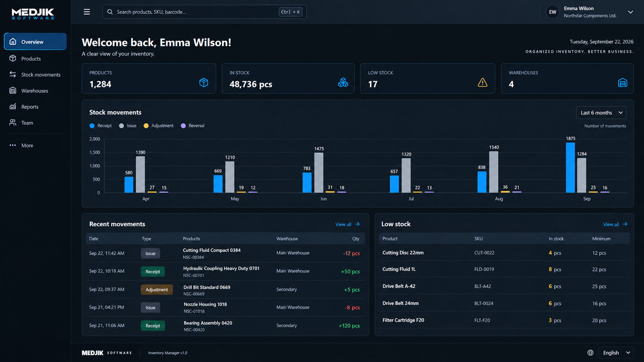Click the Drive Belt A-42 product
The height and width of the screenshot is (362, 644).
(399, 286)
